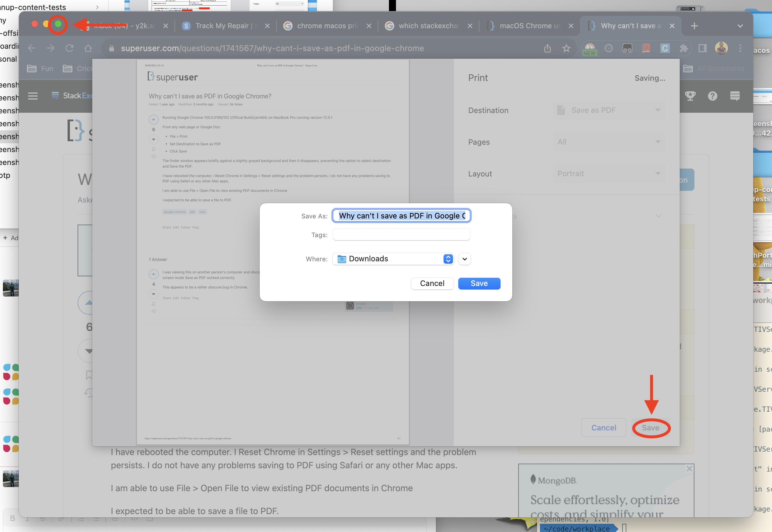Click the Stack Exchange help icon

click(712, 96)
